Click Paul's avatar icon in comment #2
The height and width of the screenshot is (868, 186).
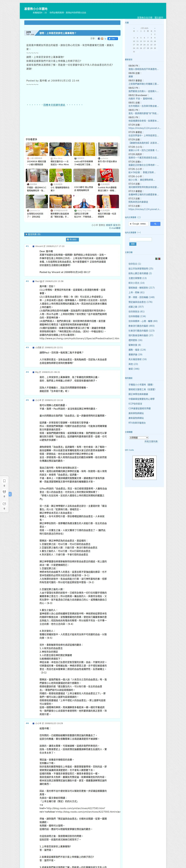(x=33, y=281)
